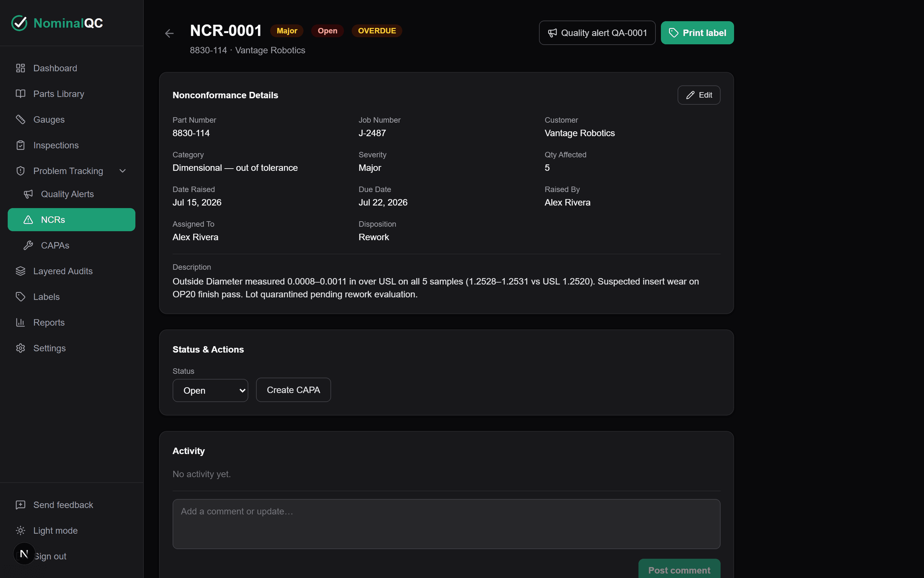The height and width of the screenshot is (578, 924).
Task: Click the round N avatar badge
Action: click(x=24, y=554)
